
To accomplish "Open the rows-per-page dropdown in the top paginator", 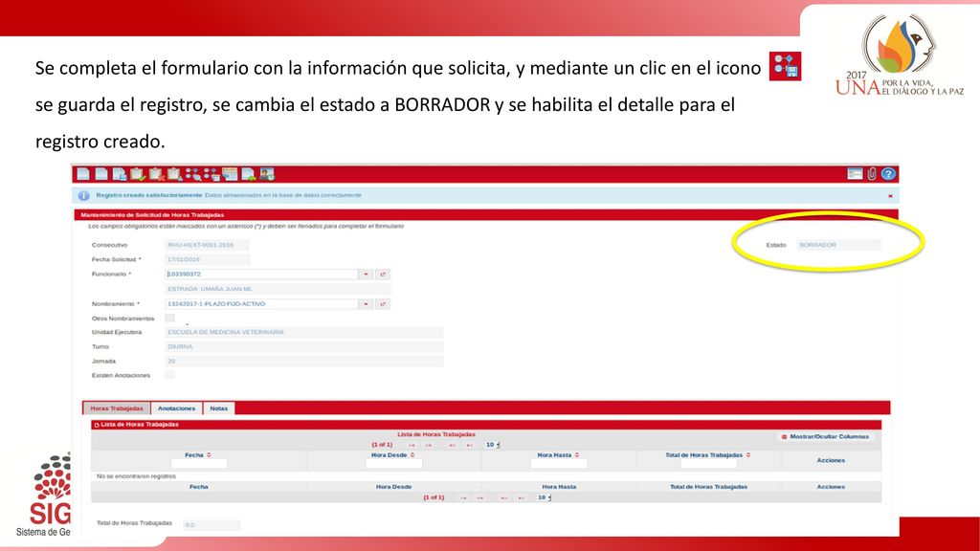I will pos(493,445).
